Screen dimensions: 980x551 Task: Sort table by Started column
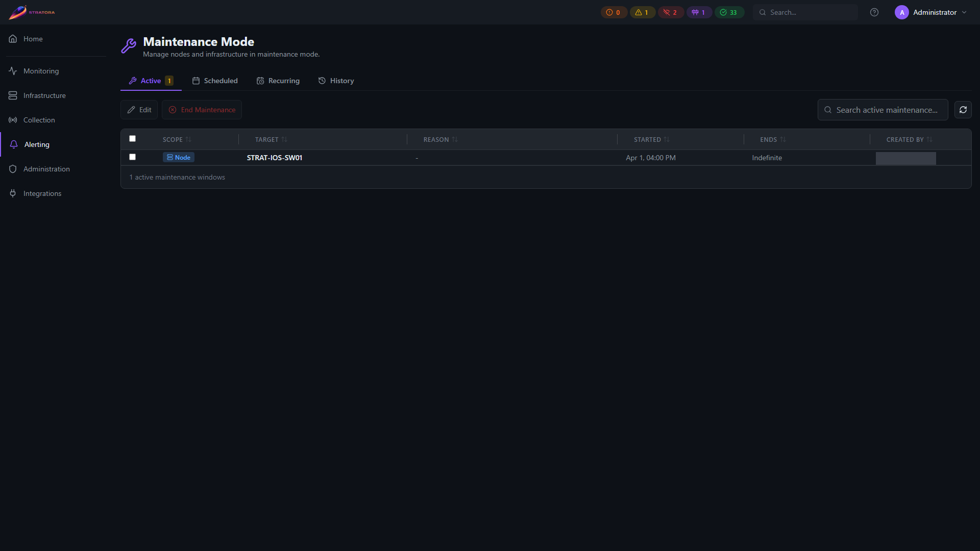[651, 139]
